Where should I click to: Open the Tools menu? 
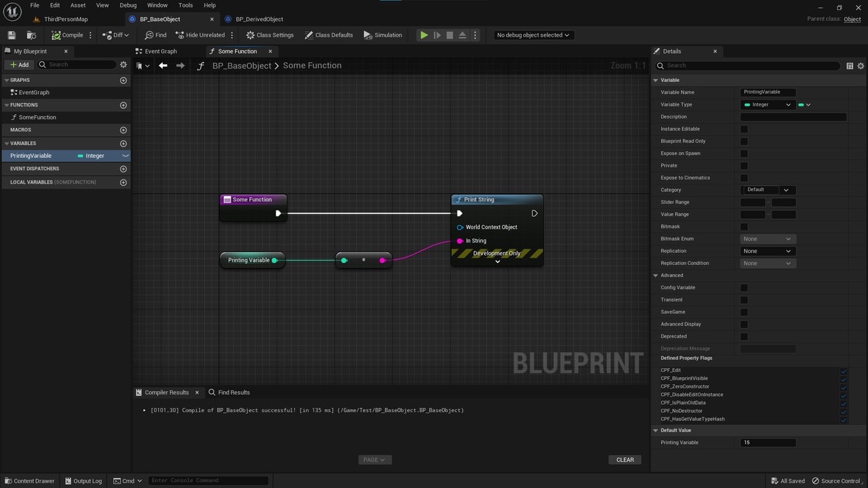tap(186, 5)
